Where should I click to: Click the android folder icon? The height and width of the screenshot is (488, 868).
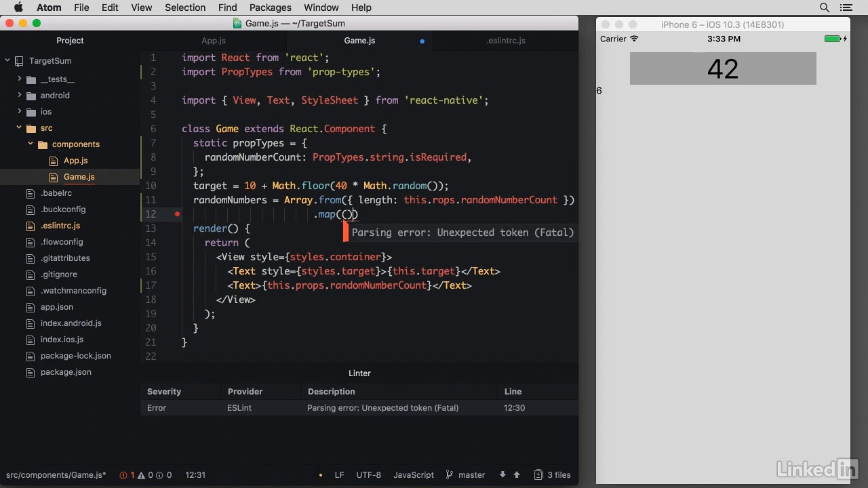point(31,96)
